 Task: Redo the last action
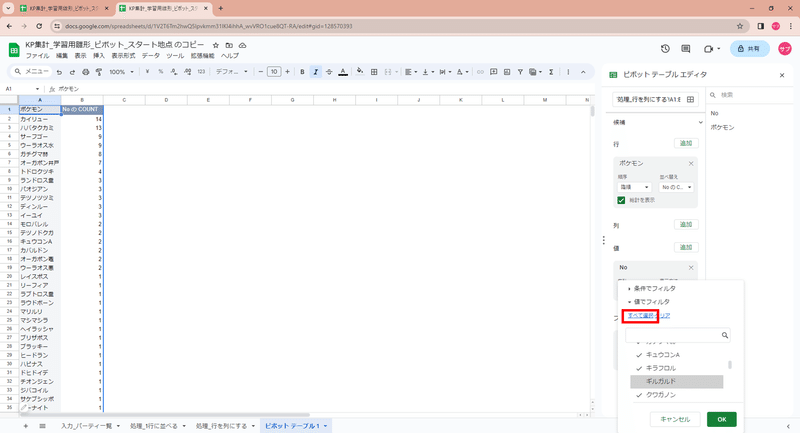coord(72,72)
